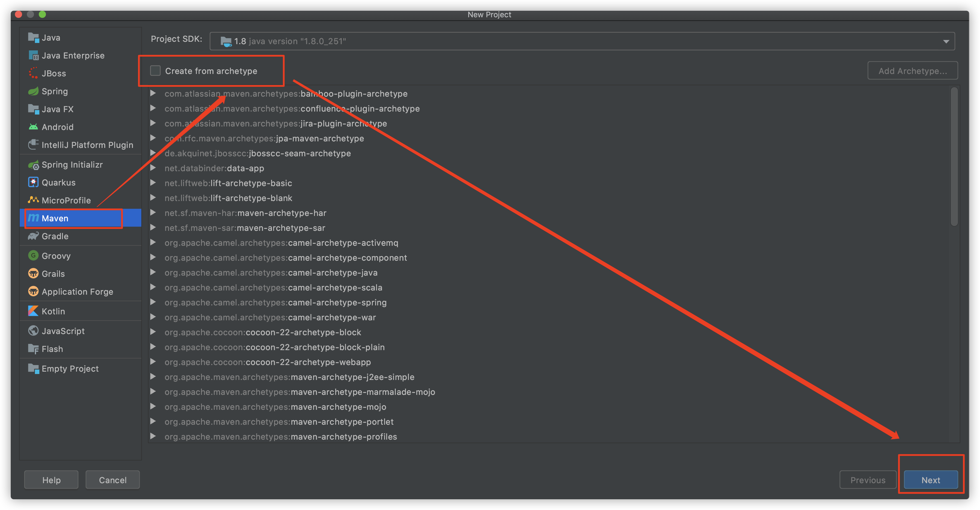Expand net.databinder:data-app node
This screenshot has height=510, width=980.
(153, 168)
